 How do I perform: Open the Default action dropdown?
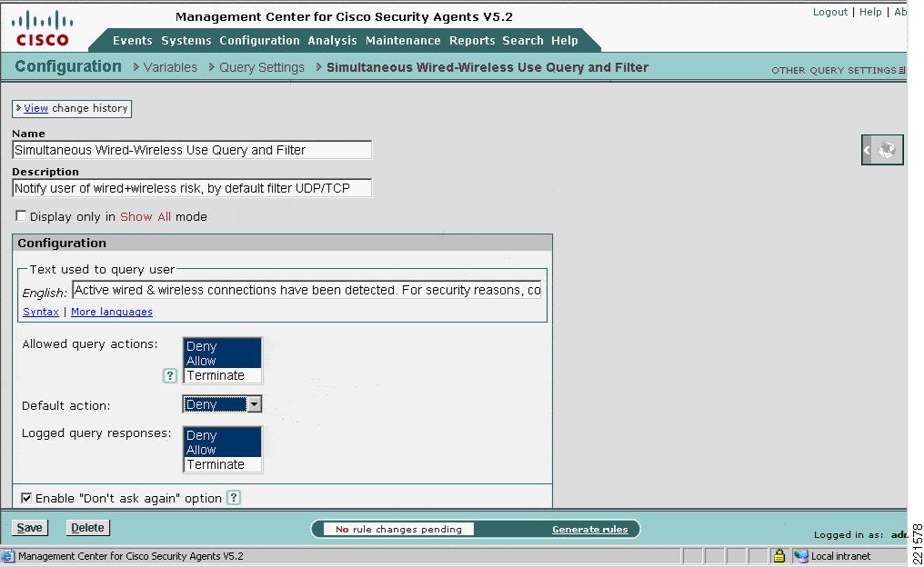254,404
